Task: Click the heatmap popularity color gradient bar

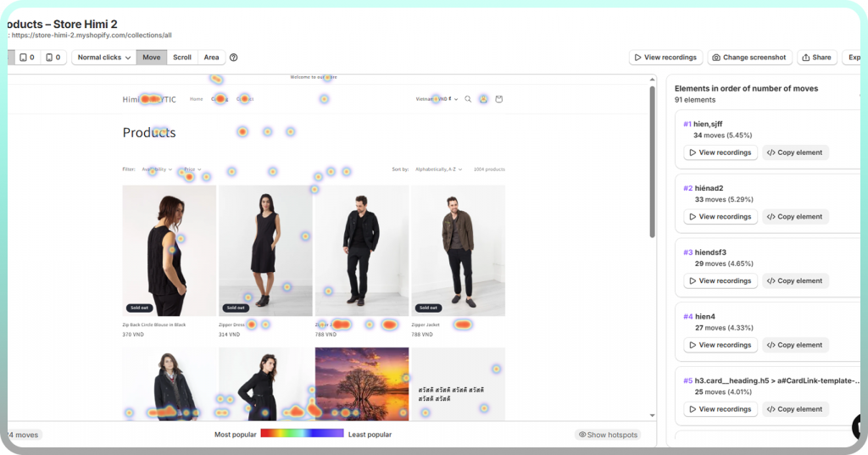Action: pos(302,434)
